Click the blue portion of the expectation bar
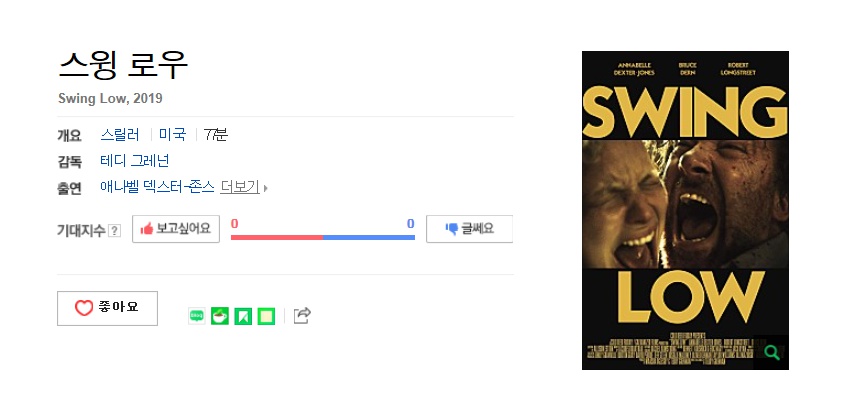The image size is (843, 401). (x=369, y=237)
